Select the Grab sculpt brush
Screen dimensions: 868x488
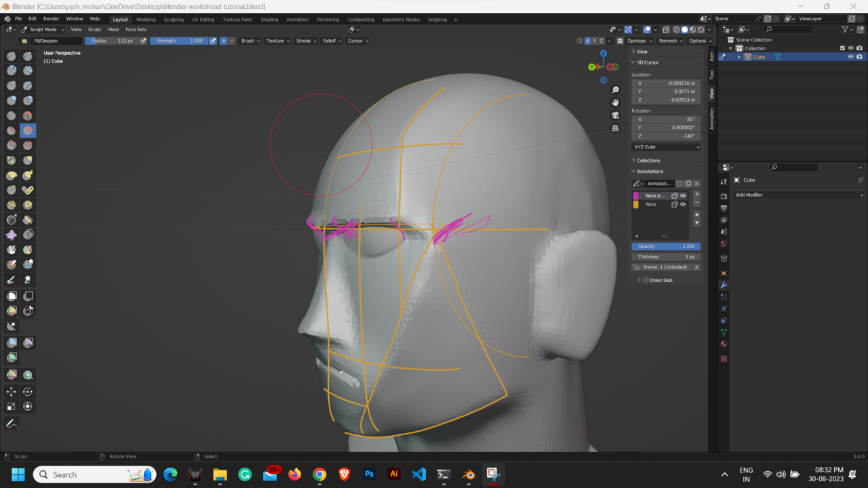[28, 160]
